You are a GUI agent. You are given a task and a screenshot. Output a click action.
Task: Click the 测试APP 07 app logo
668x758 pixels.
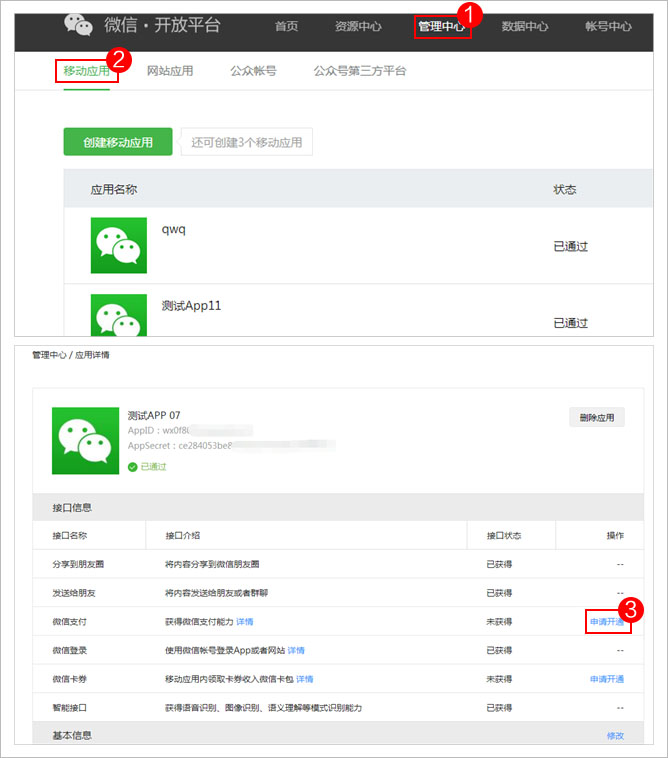[86, 440]
